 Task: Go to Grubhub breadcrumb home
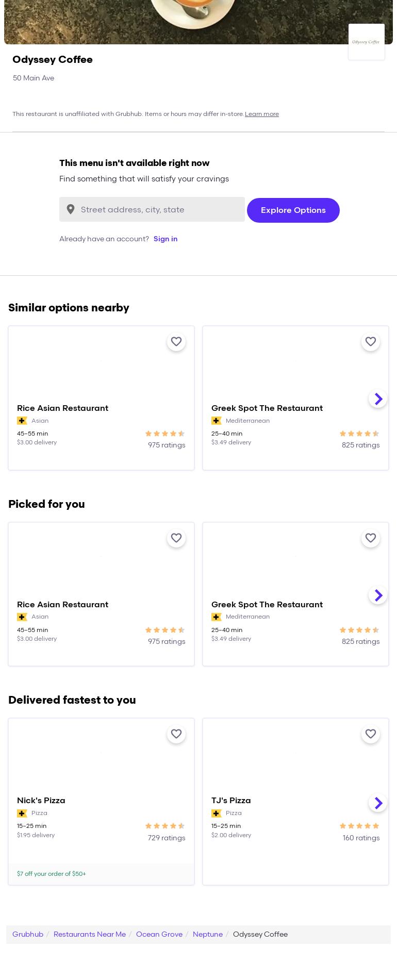(x=28, y=934)
